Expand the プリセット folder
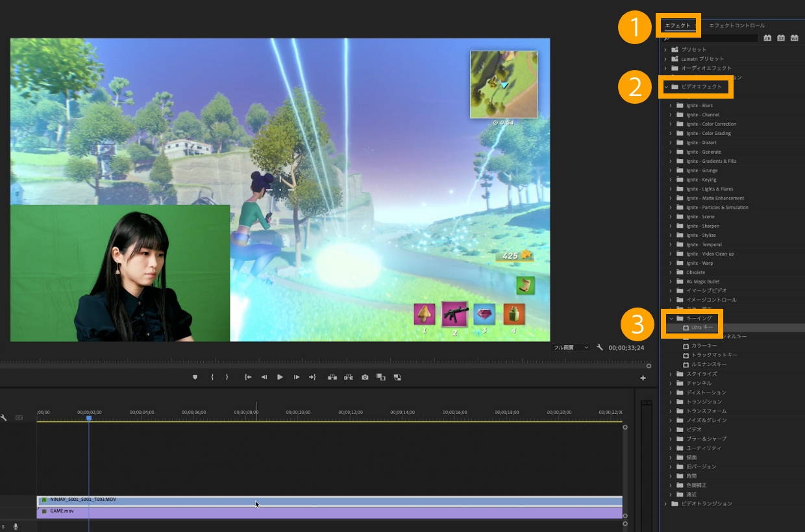Screen dimensions: 805x532 pyautogui.click(x=665, y=49)
